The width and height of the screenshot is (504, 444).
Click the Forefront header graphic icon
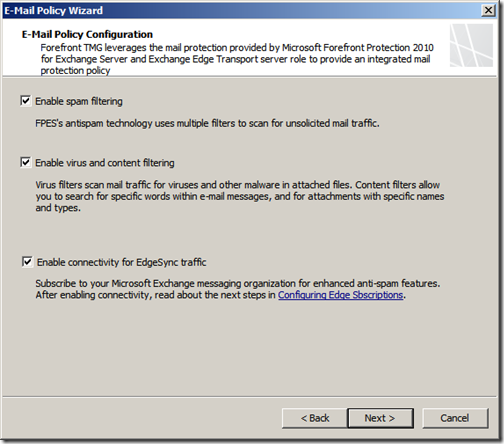pos(471,45)
